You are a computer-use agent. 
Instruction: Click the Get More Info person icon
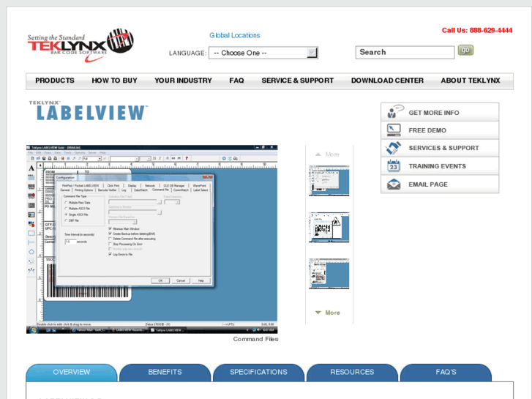pyautogui.click(x=394, y=111)
